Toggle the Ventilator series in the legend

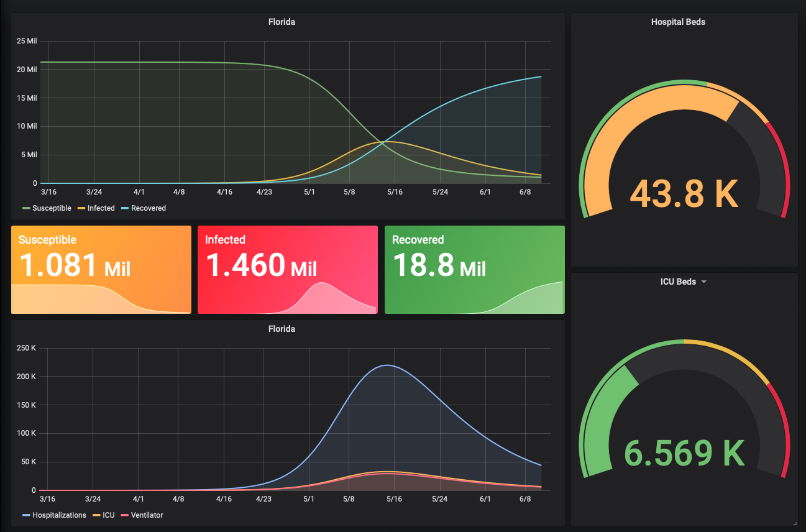pos(147,515)
